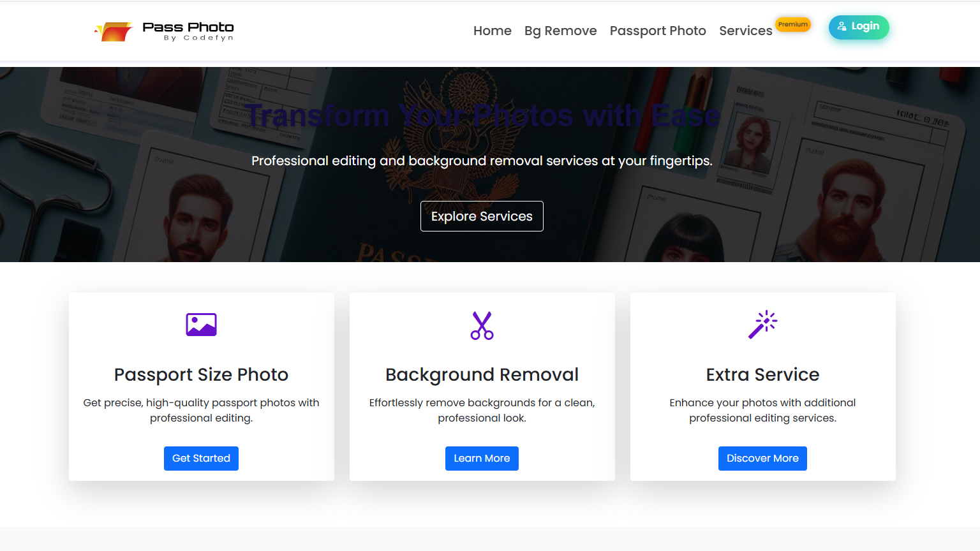Screen dimensions: 980x551
Task: Click the Pass Photo logo icon
Action: coord(114,30)
